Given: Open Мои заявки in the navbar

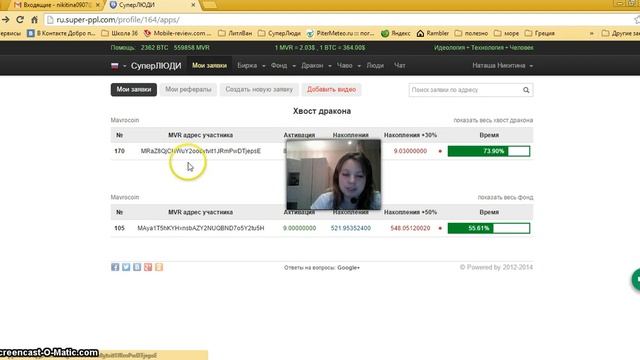Looking at the screenshot, I should (x=209, y=65).
